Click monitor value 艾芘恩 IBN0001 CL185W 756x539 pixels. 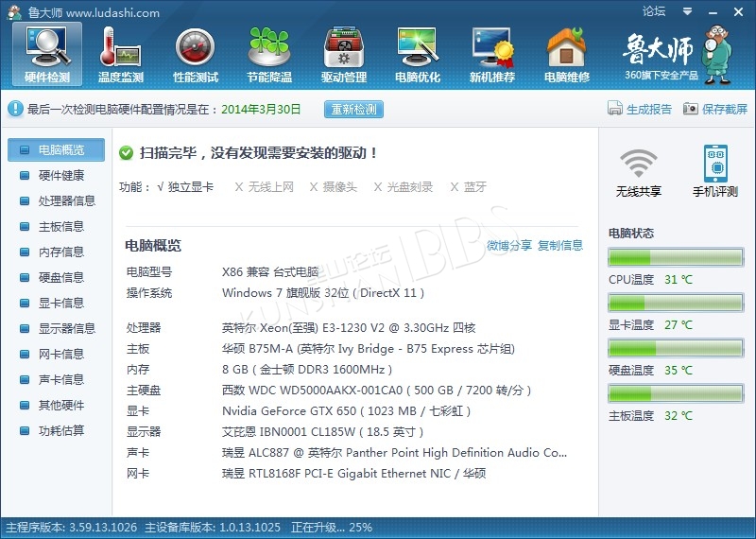[322, 432]
